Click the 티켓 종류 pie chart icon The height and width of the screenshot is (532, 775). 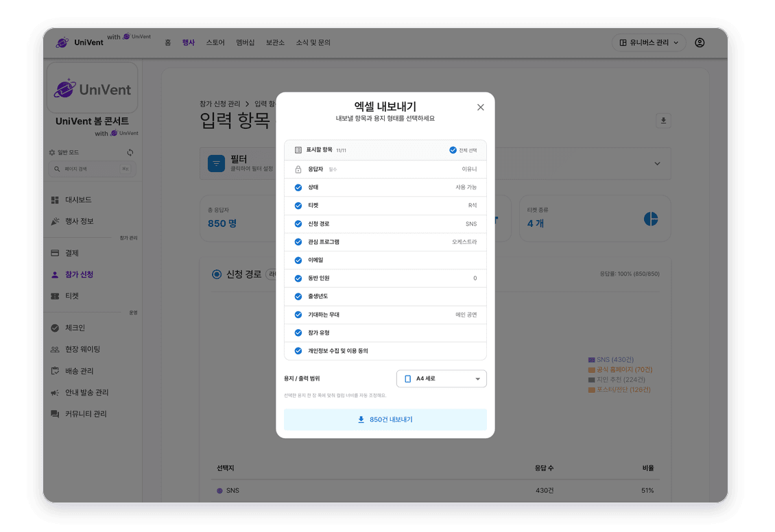[650, 219]
